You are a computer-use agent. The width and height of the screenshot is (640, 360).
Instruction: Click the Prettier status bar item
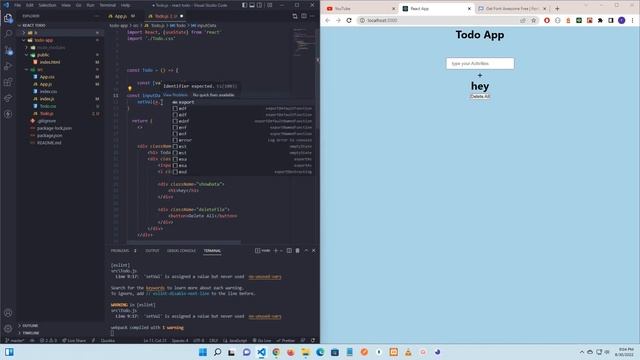pyautogui.click(x=285, y=340)
